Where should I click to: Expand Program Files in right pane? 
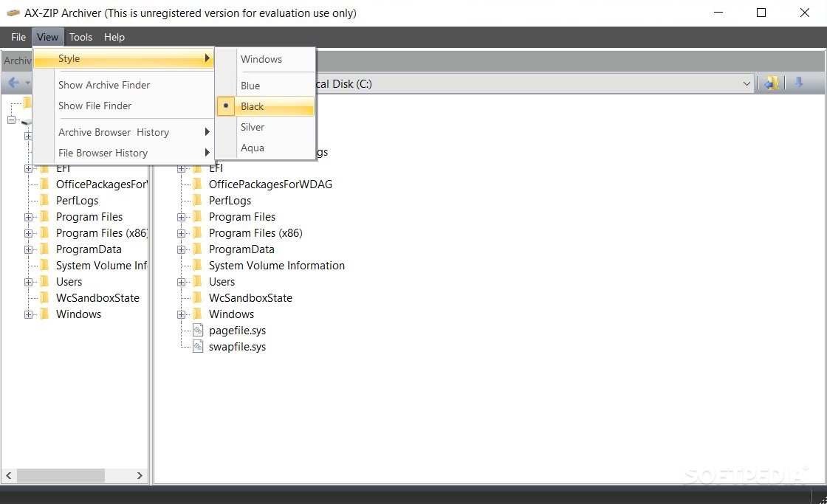[x=181, y=217]
